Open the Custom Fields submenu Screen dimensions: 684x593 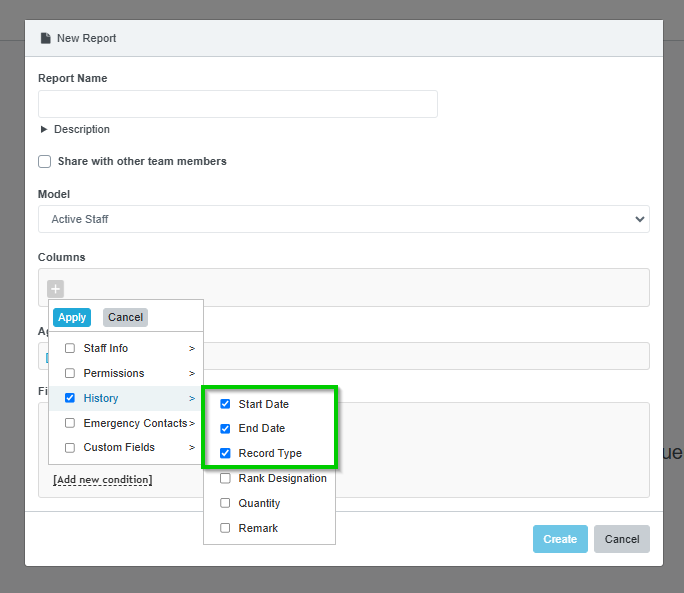coord(191,448)
